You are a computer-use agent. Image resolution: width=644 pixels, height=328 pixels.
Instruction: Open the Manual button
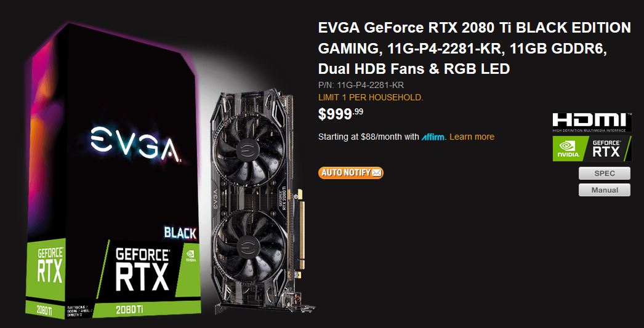click(x=604, y=190)
